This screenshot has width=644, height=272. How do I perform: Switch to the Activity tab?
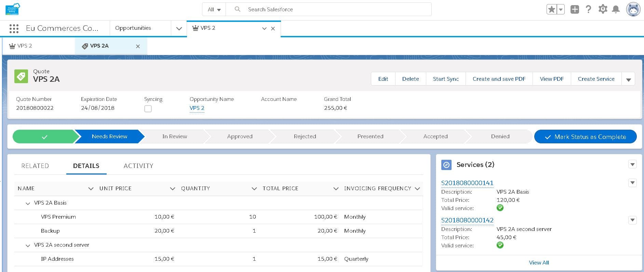(x=138, y=166)
